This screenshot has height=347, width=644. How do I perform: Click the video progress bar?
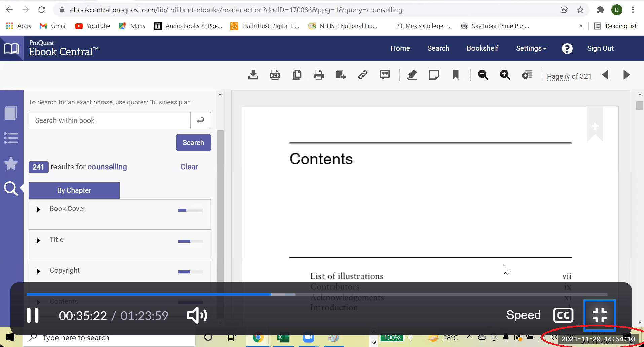(x=316, y=294)
